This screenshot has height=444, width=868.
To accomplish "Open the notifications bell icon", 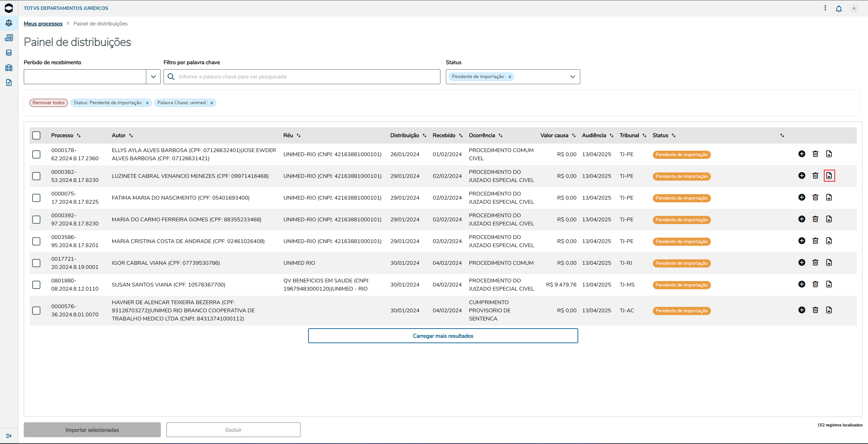I will (838, 8).
